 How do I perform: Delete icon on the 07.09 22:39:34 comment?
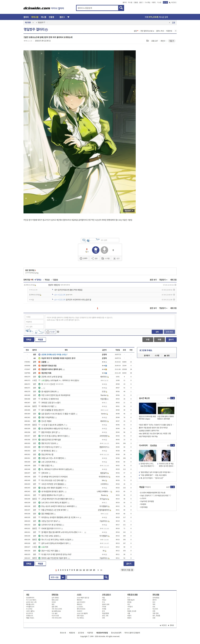[175, 285]
